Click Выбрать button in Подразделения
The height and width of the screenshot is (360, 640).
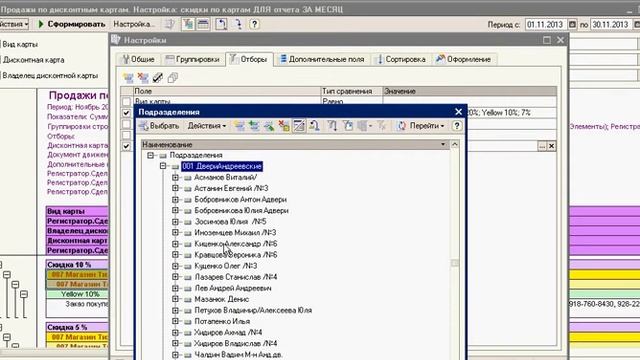tap(160, 126)
